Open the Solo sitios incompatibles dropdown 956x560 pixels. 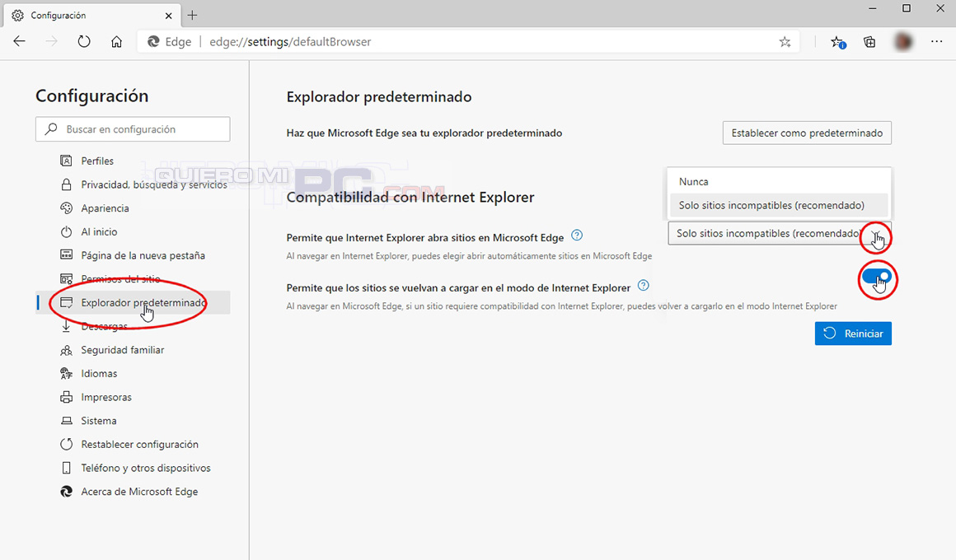tap(779, 233)
